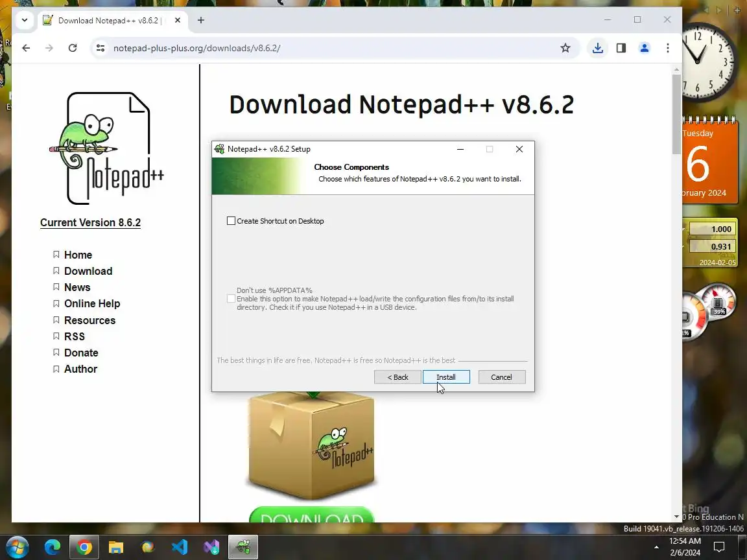This screenshot has height=560, width=747.
Task: Click the Current Version 8.6.2 link
Action: pyautogui.click(x=90, y=222)
